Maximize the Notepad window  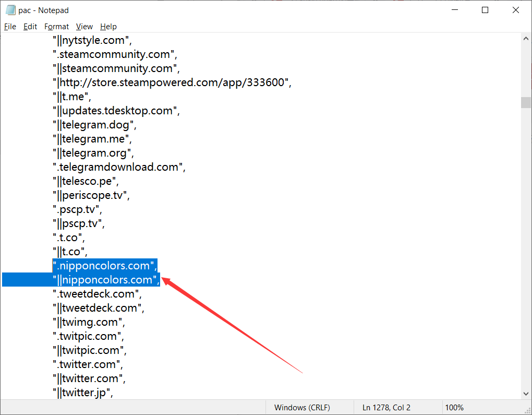pyautogui.click(x=485, y=10)
